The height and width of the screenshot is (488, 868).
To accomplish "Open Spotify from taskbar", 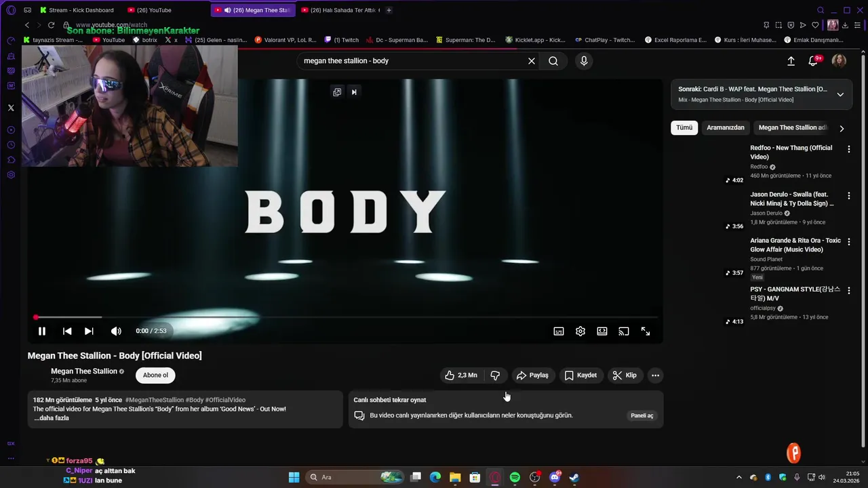I will (x=515, y=477).
